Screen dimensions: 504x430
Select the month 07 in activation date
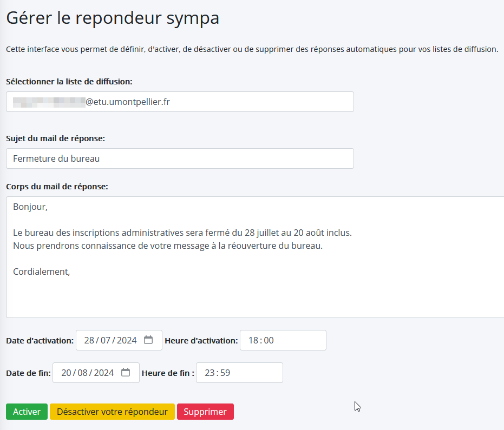coord(106,340)
